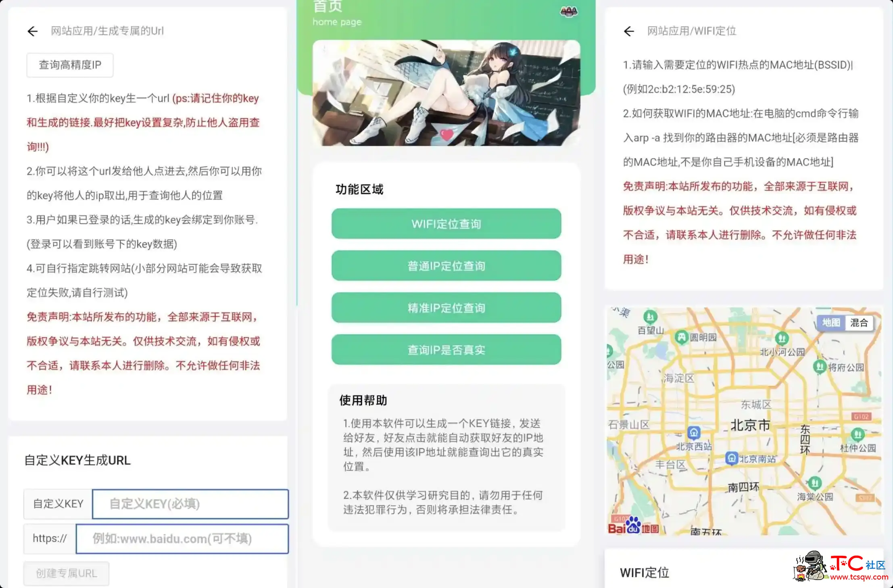Open 普通IP定位查询 function
893x588 pixels.
click(x=446, y=266)
